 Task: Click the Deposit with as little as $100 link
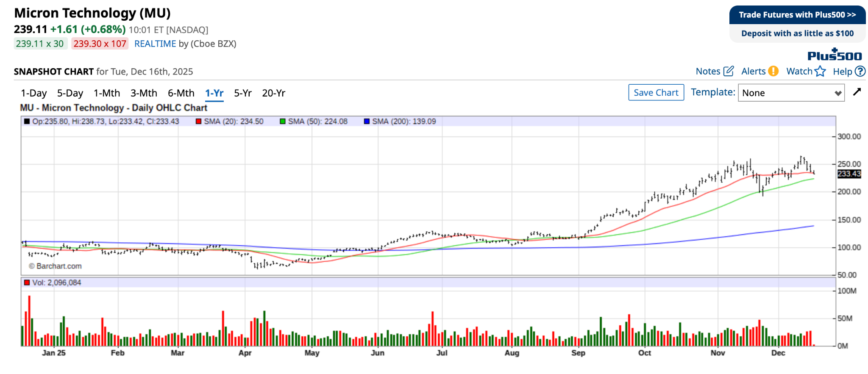pos(797,33)
